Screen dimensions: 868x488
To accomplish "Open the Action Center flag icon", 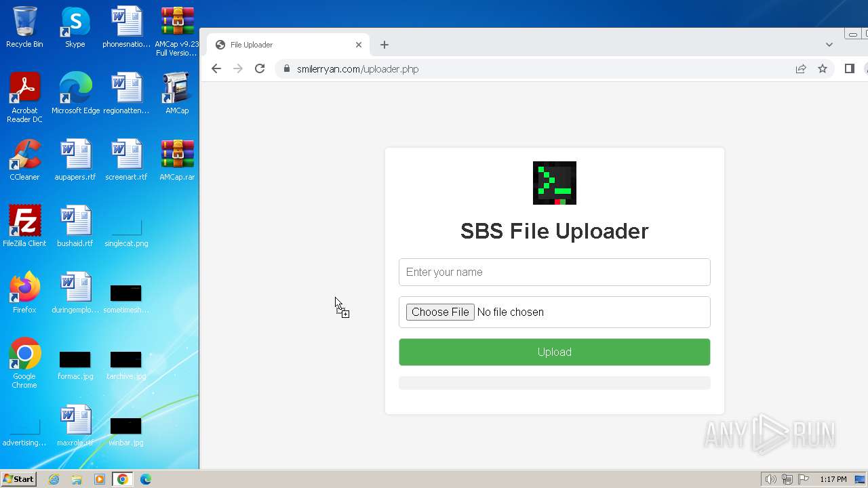I will pos(804,479).
